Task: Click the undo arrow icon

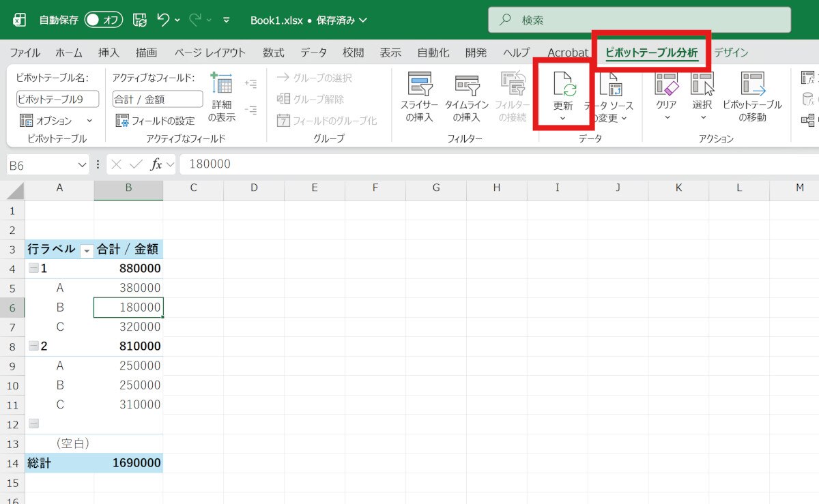Action: click(x=163, y=20)
